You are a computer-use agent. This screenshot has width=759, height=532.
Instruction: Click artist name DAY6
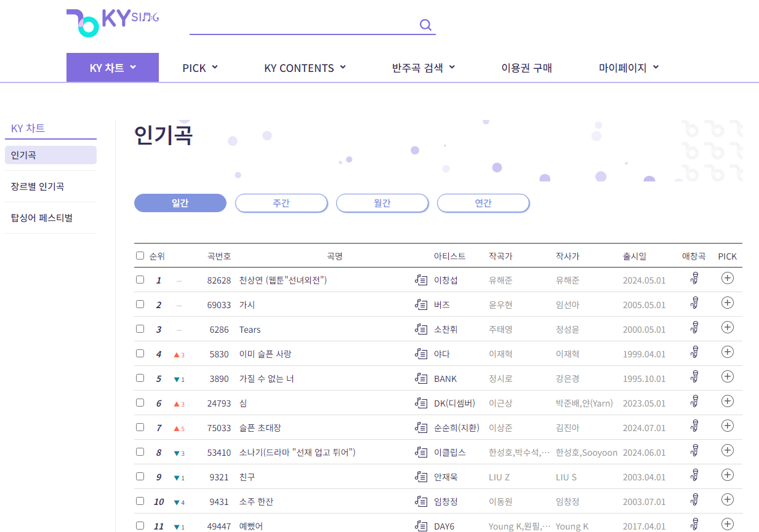point(445,526)
